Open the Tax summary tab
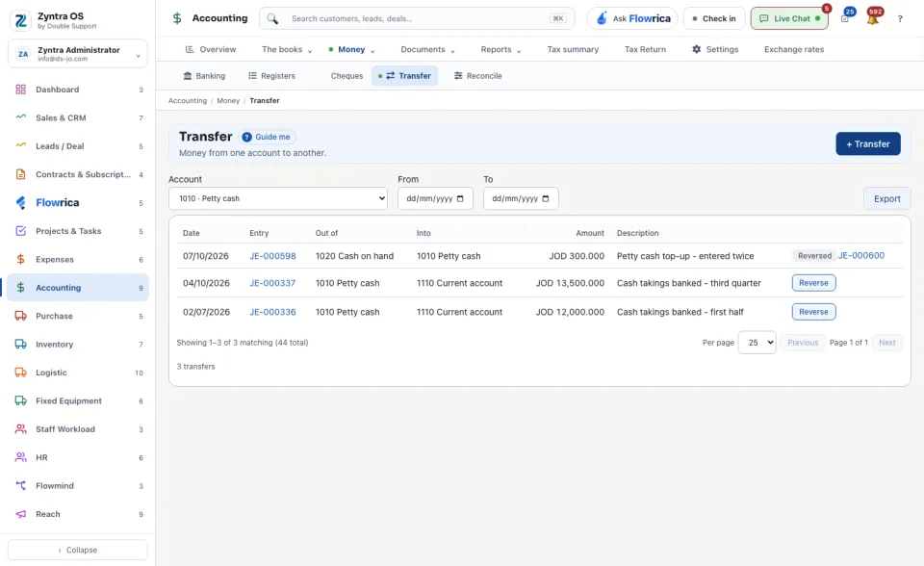Viewport: 924px width, 566px height. (573, 49)
